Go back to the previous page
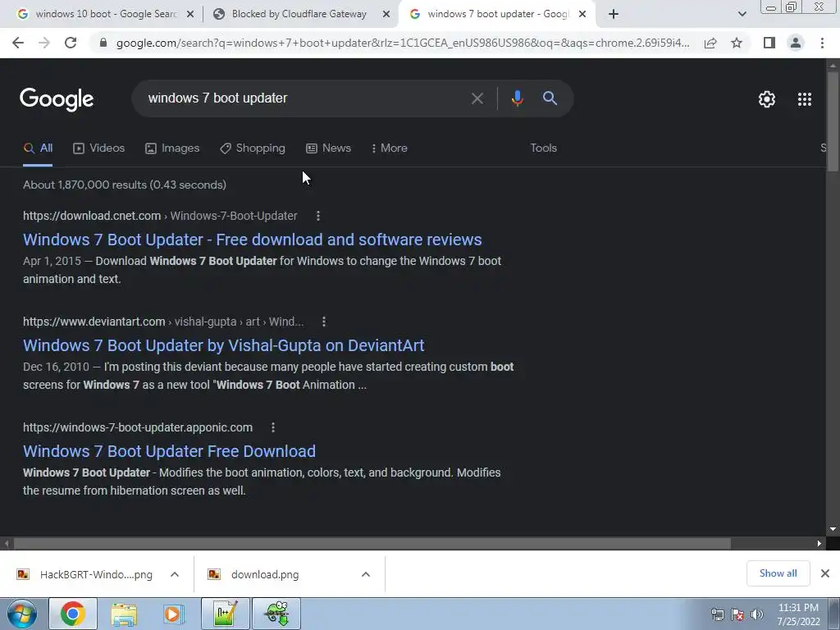840x630 pixels. click(18, 43)
